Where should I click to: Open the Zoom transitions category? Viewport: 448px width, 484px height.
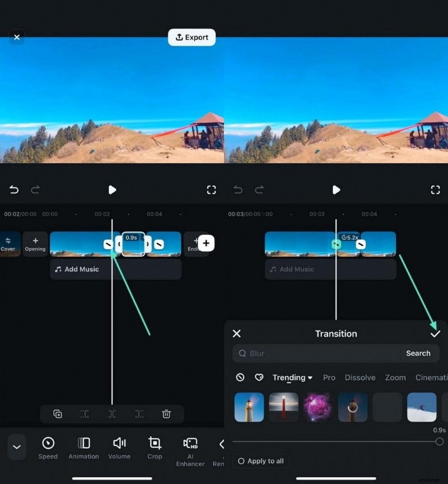pyautogui.click(x=395, y=378)
